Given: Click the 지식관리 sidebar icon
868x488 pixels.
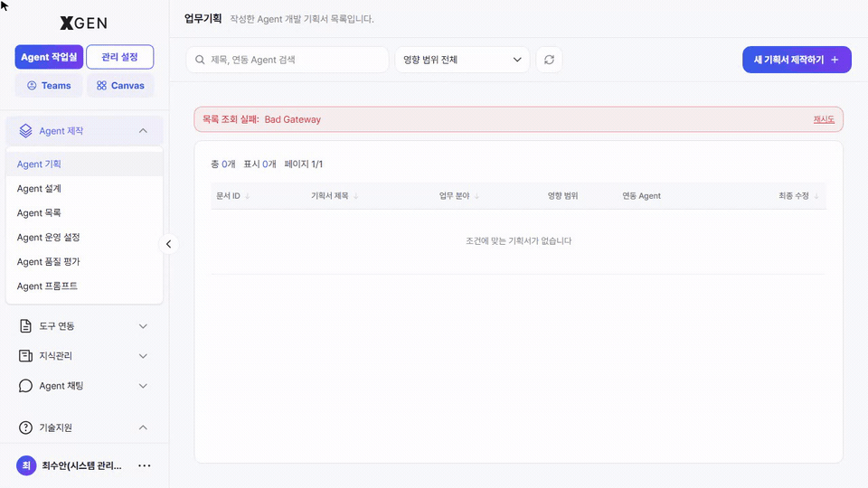Looking at the screenshot, I should (x=25, y=356).
